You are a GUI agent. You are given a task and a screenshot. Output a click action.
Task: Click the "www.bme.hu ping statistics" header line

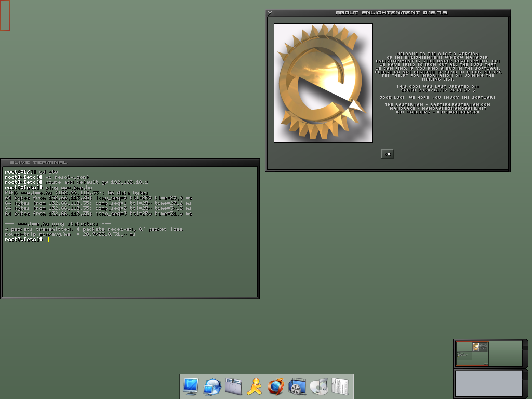click(58, 224)
